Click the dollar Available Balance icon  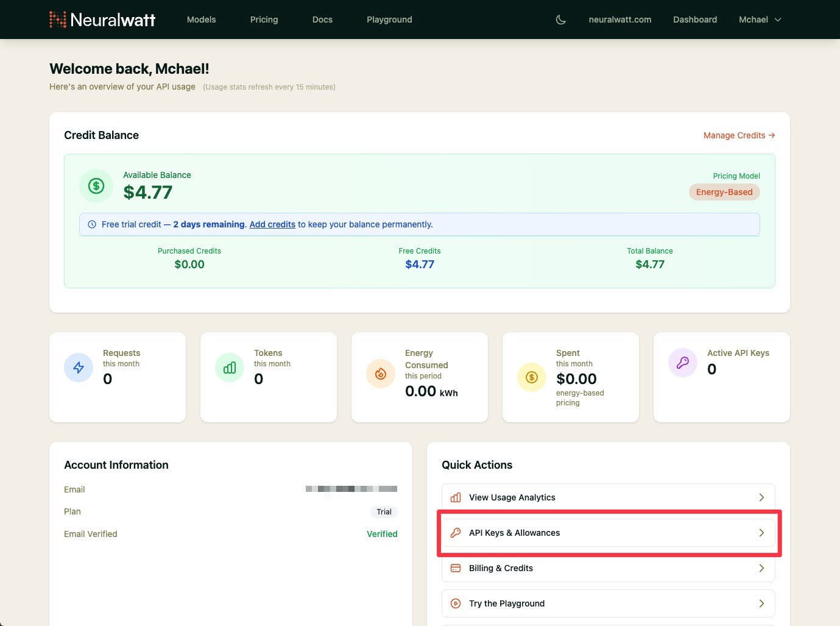pyautogui.click(x=96, y=186)
